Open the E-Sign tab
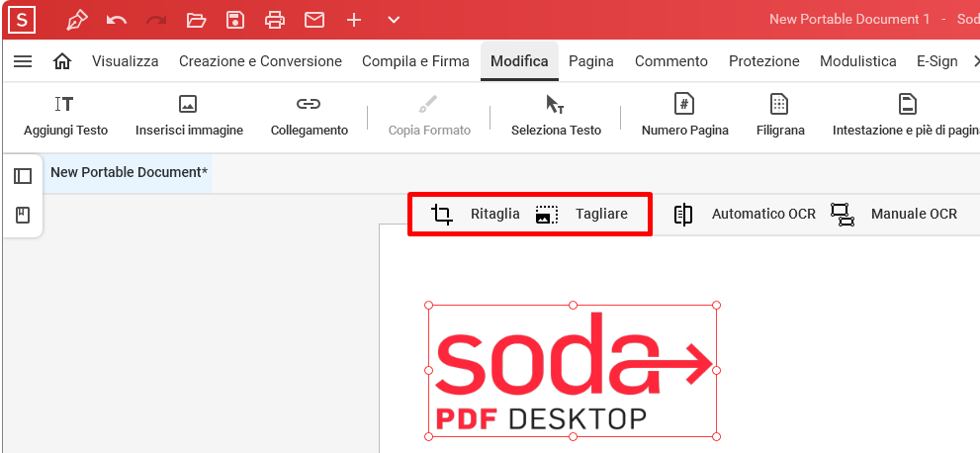 (936, 61)
